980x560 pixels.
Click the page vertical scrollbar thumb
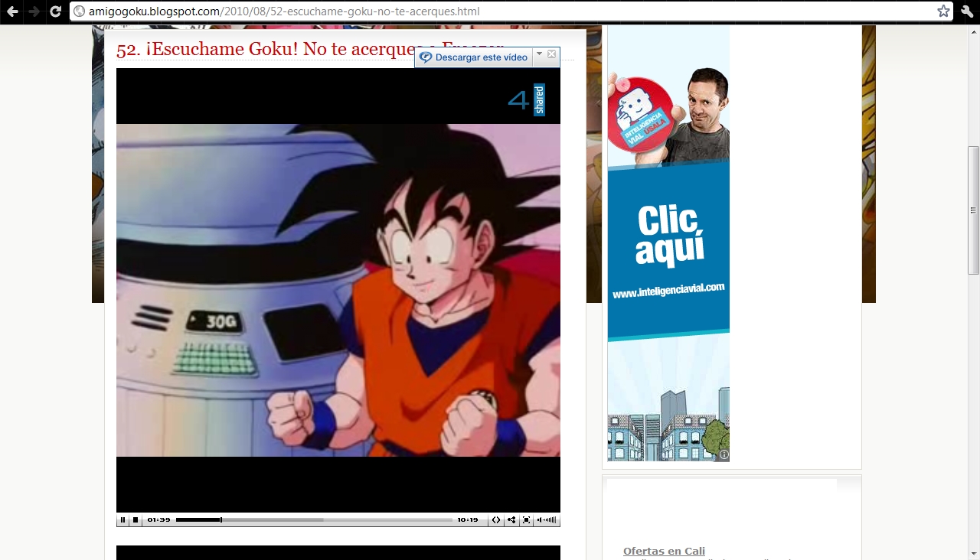[x=973, y=210]
